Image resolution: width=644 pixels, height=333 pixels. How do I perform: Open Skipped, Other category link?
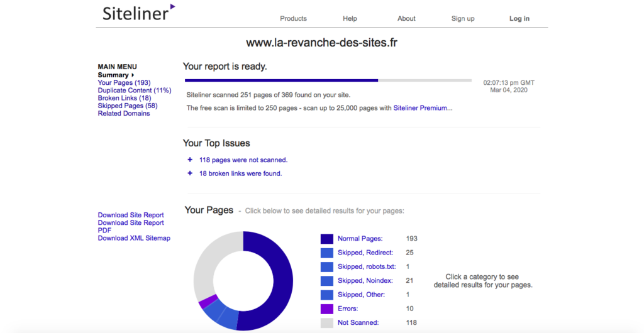tap(362, 295)
